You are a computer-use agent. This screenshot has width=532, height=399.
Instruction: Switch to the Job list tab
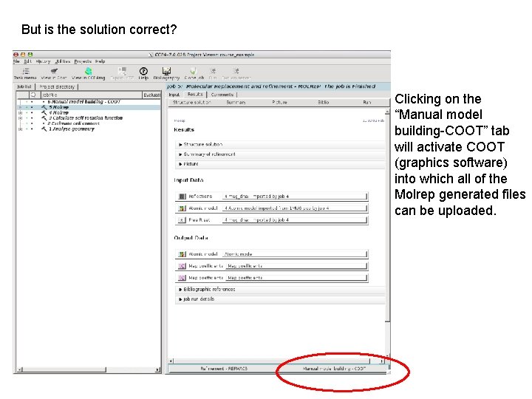tap(24, 87)
